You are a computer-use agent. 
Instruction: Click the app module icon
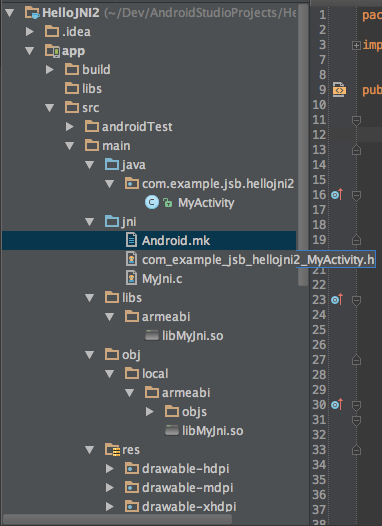click(52, 51)
